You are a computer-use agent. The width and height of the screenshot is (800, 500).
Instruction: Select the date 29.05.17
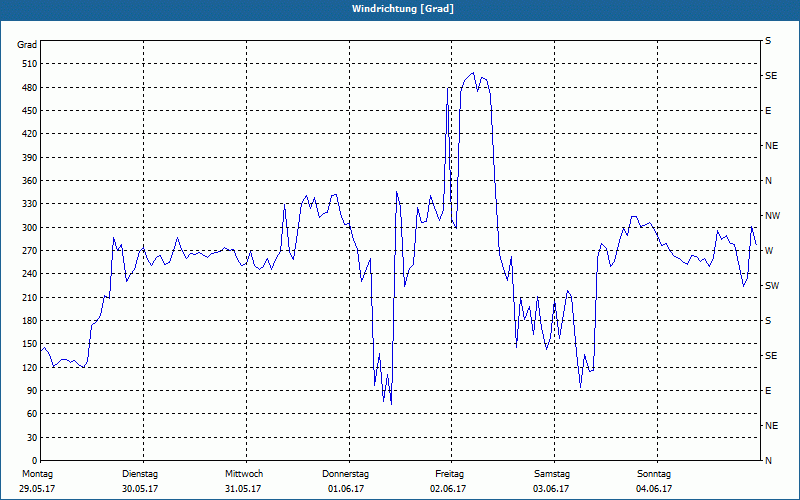(x=37, y=489)
